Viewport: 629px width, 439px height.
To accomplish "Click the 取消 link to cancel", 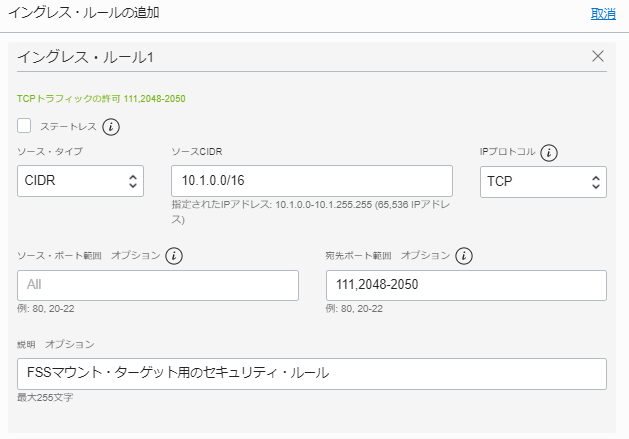I will point(603,14).
